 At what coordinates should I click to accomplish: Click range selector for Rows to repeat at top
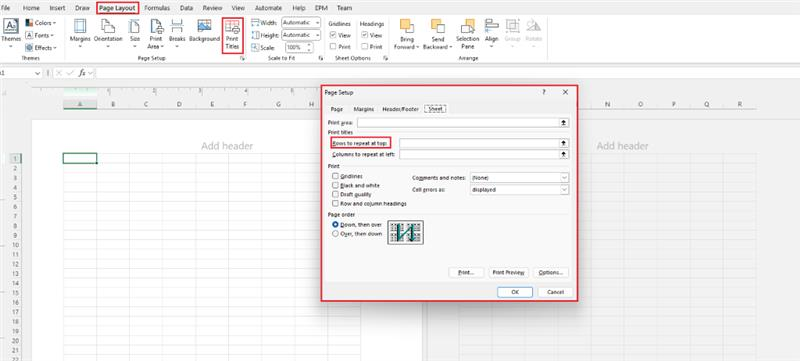(x=563, y=143)
